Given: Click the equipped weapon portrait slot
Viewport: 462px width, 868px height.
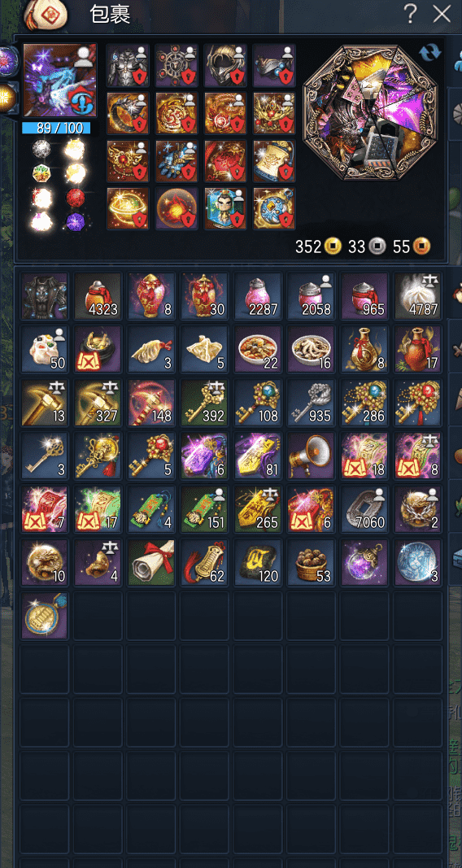Looking at the screenshot, I should (59, 81).
